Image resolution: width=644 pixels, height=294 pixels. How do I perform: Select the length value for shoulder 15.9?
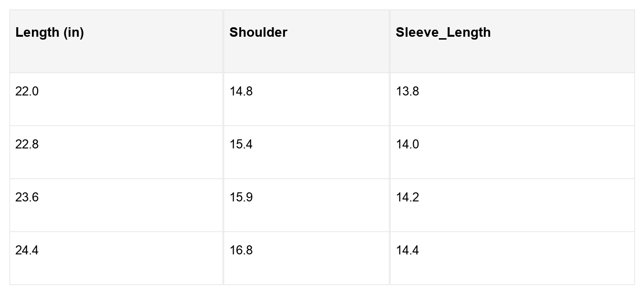click(27, 198)
